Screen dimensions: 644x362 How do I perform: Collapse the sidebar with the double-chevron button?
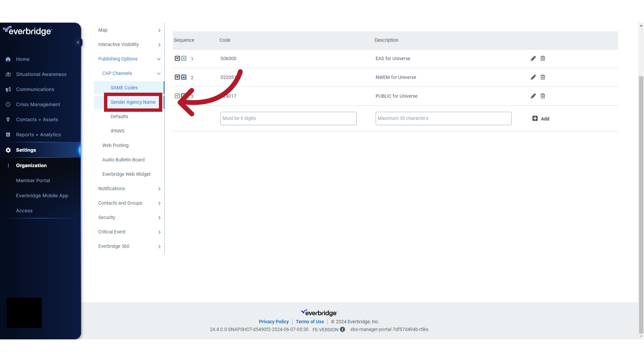[78, 42]
